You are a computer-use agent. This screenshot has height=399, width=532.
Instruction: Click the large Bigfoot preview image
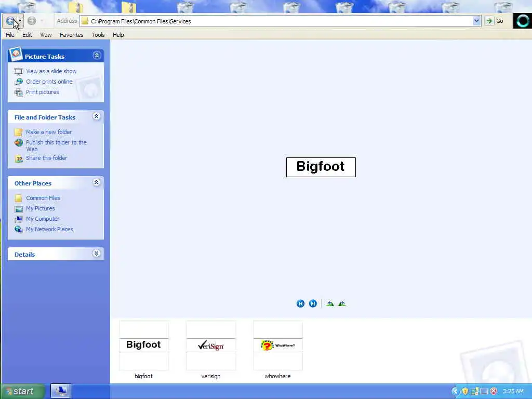pyautogui.click(x=321, y=167)
